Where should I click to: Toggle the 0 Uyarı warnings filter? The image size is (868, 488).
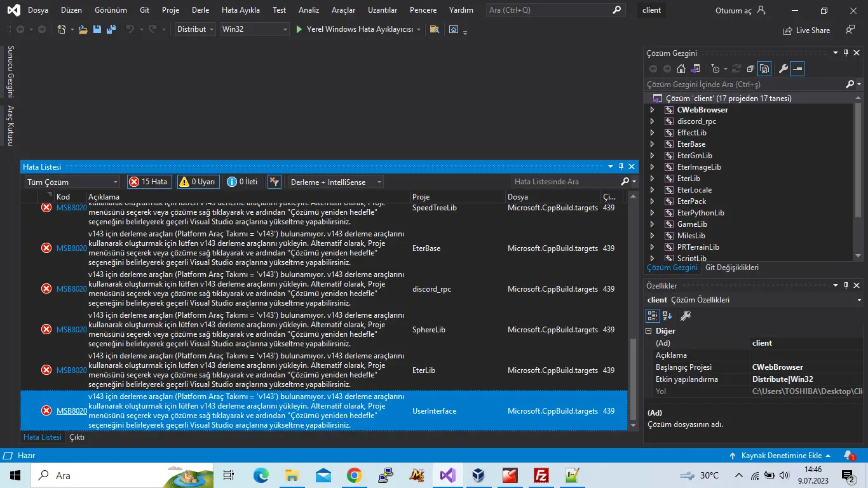198,182
